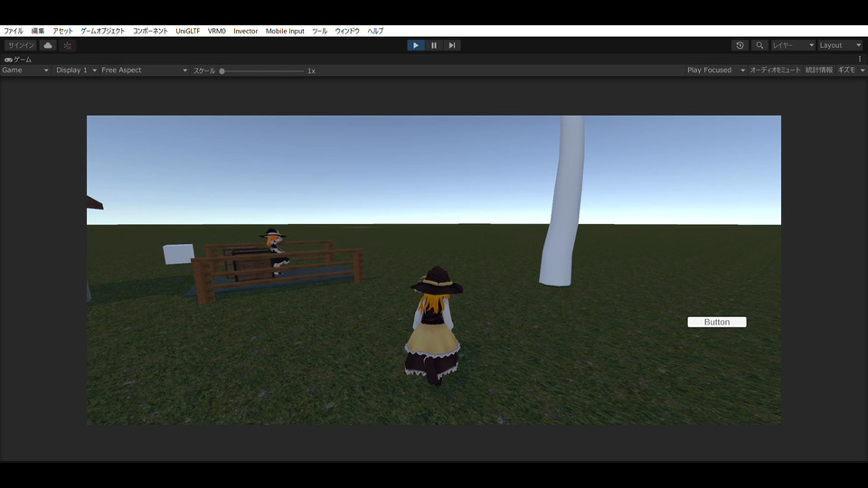Pause the game with the Pause button
Screen dimensions: 868x488
click(x=434, y=45)
